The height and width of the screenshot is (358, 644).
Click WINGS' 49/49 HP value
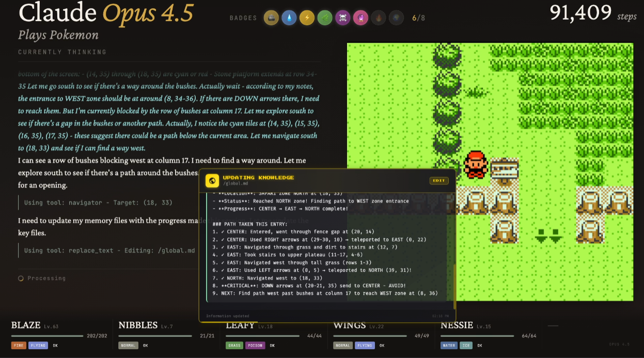click(422, 336)
